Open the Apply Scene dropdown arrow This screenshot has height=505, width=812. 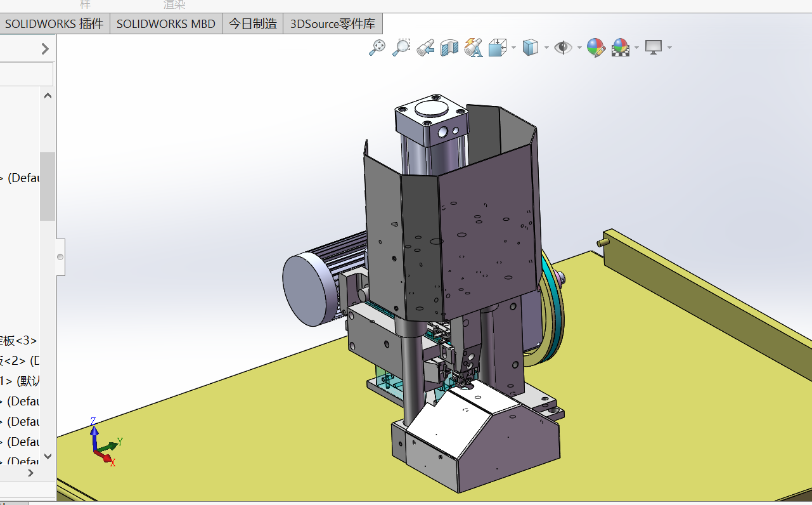tap(636, 48)
